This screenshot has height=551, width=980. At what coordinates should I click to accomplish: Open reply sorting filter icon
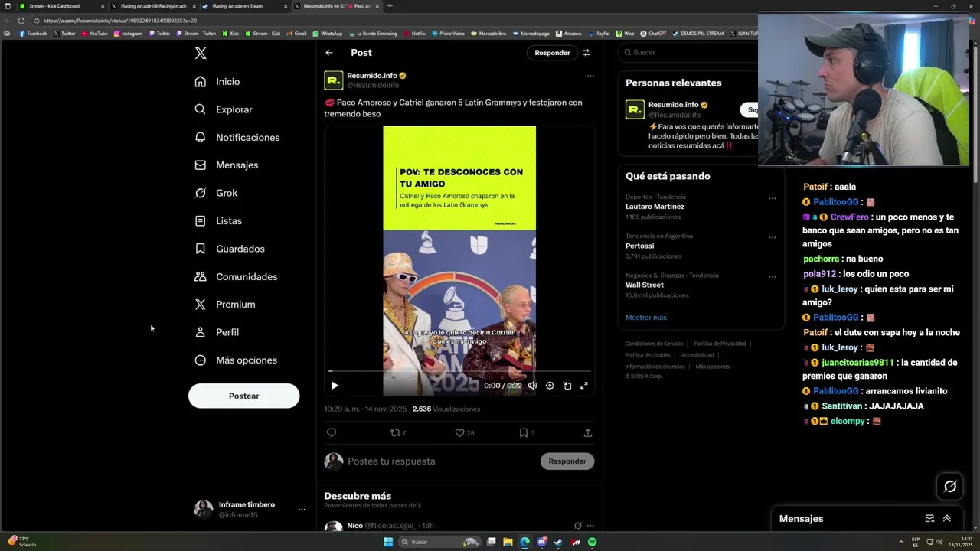[586, 53]
